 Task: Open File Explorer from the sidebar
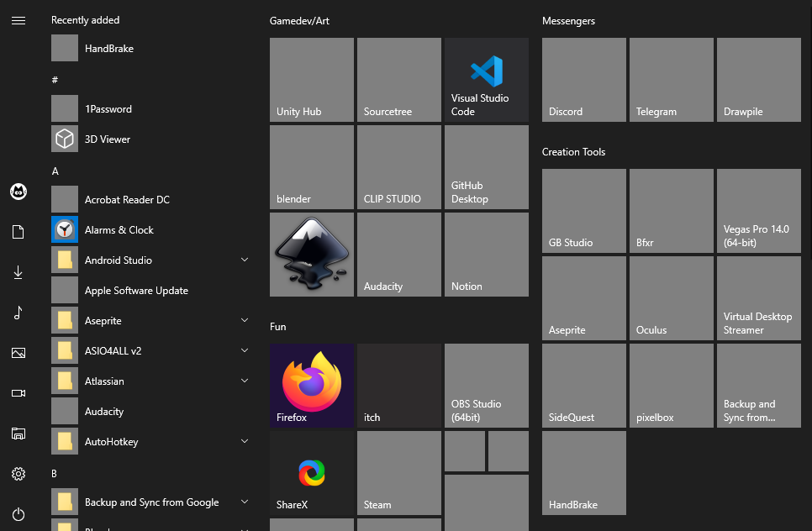coord(18,434)
